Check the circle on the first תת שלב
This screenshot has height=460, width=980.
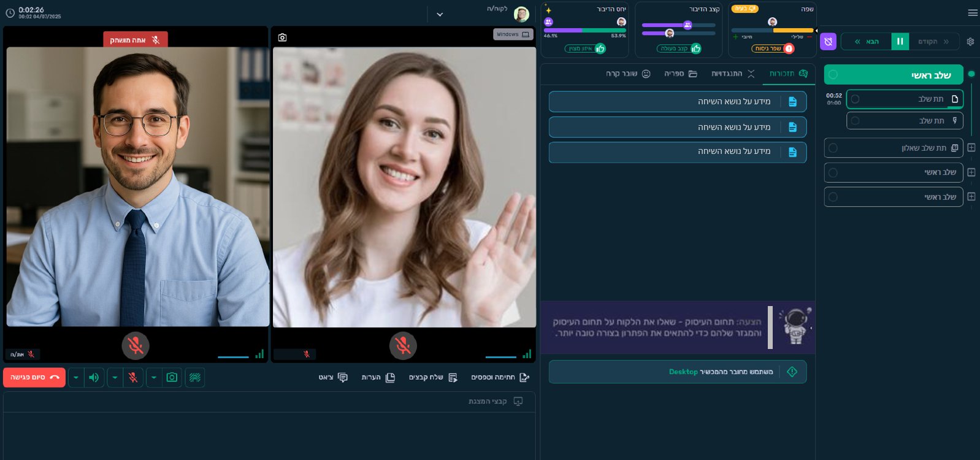click(x=855, y=99)
